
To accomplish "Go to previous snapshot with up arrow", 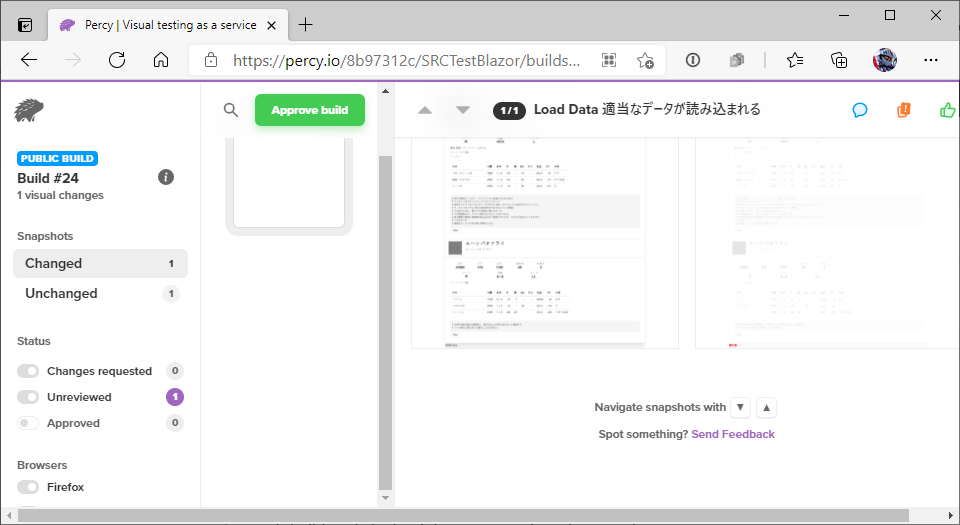I will [x=425, y=110].
